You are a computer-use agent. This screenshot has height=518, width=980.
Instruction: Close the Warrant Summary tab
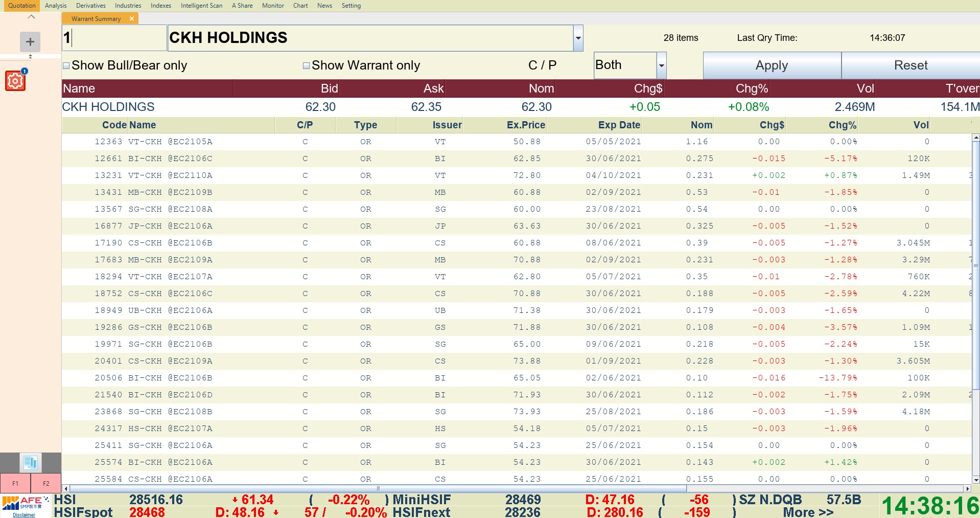point(132,18)
